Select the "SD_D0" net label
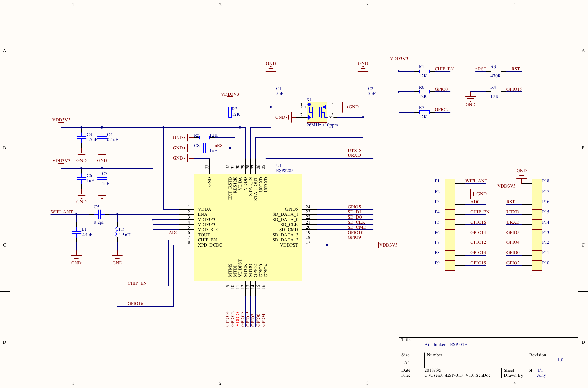Viewport: 588px width, 388px height. click(x=354, y=217)
